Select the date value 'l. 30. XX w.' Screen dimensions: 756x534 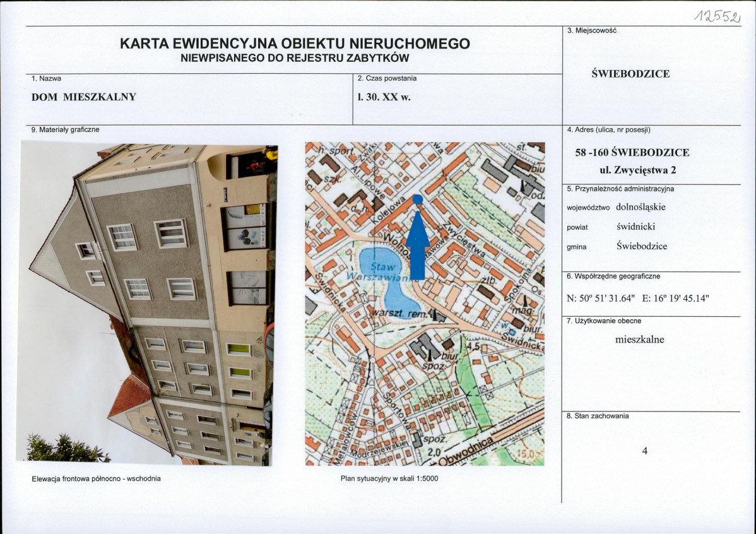384,97
